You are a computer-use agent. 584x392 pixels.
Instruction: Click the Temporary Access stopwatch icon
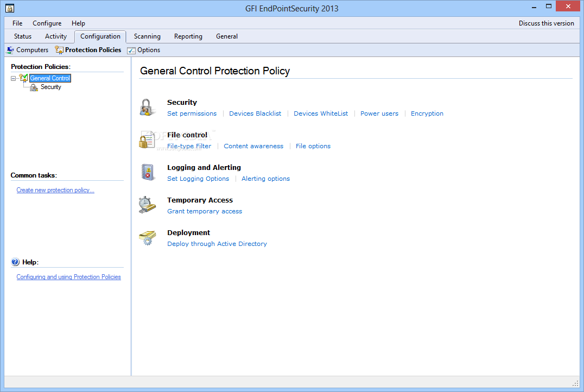(147, 205)
